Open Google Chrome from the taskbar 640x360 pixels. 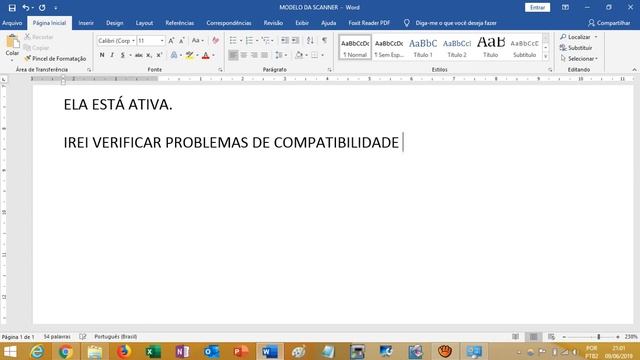click(x=65, y=351)
